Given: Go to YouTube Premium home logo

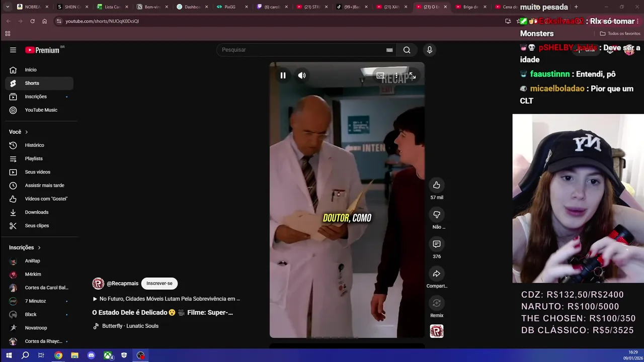Looking at the screenshot, I should click(x=44, y=50).
